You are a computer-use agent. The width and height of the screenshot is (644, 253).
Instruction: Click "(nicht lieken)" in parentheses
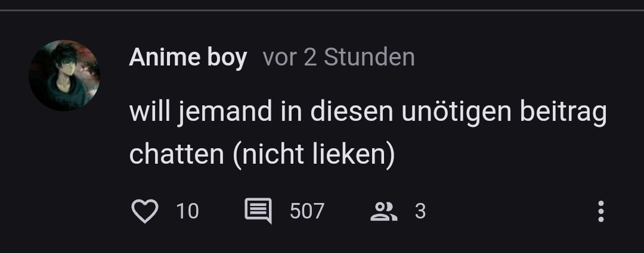click(x=314, y=155)
